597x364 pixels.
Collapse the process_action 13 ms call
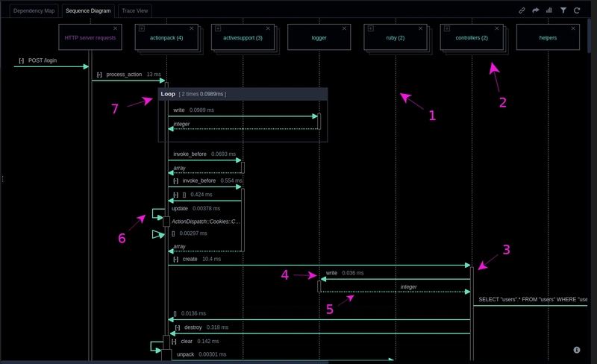99,75
